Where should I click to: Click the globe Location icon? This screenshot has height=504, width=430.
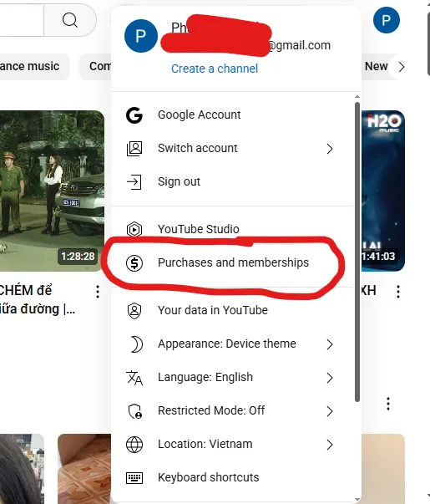(x=134, y=445)
